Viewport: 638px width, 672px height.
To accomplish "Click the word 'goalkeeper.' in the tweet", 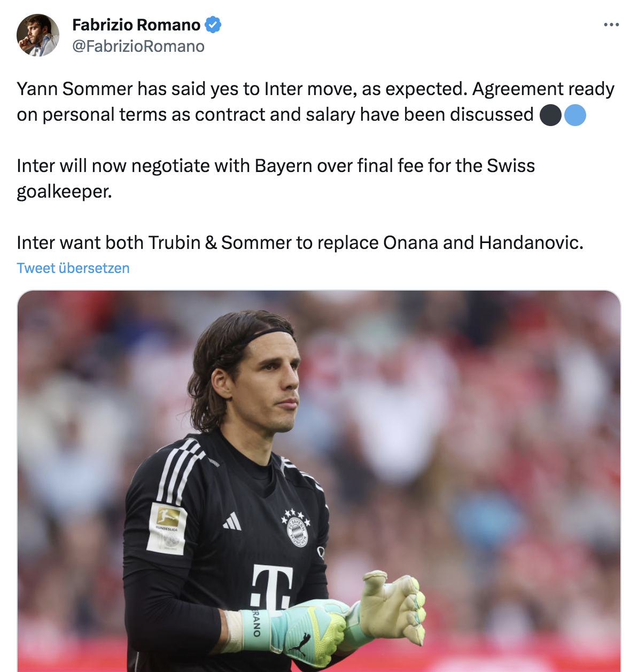I will coord(64,191).
